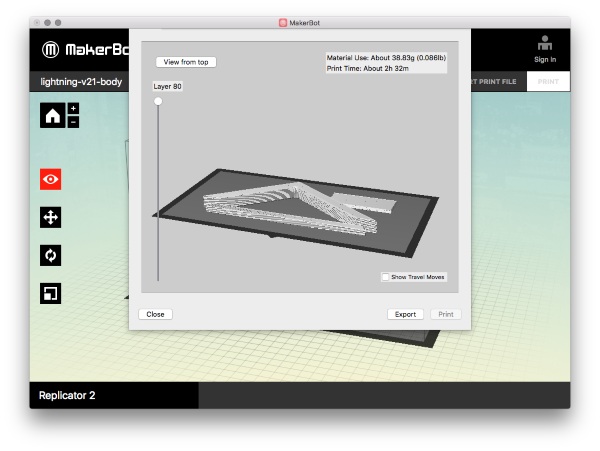Click the layer slider handle
This screenshot has width=600, height=451.
click(x=158, y=101)
